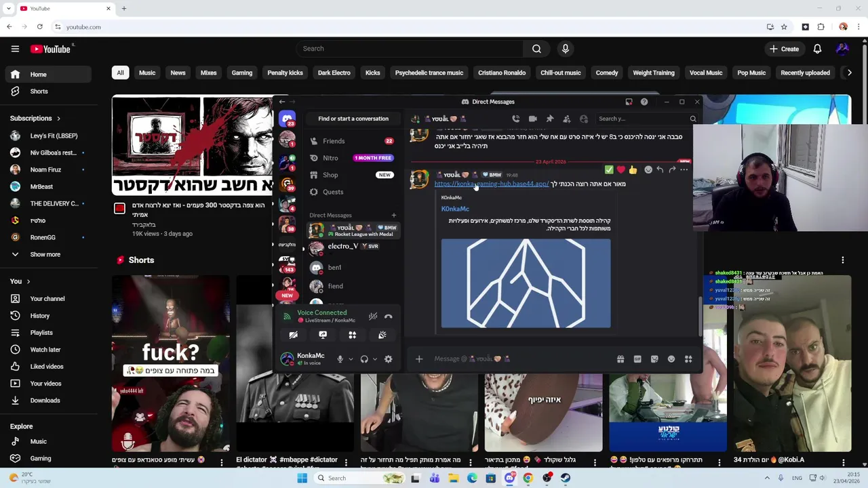Screen dimensions: 868x488
Task: Select the Gaming filter chip
Action: pyautogui.click(x=242, y=73)
